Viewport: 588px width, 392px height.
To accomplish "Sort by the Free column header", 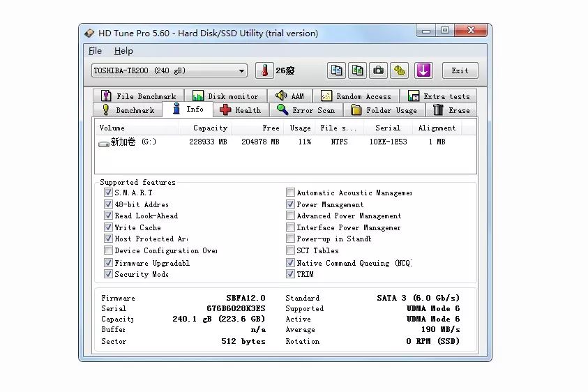I will pos(257,128).
